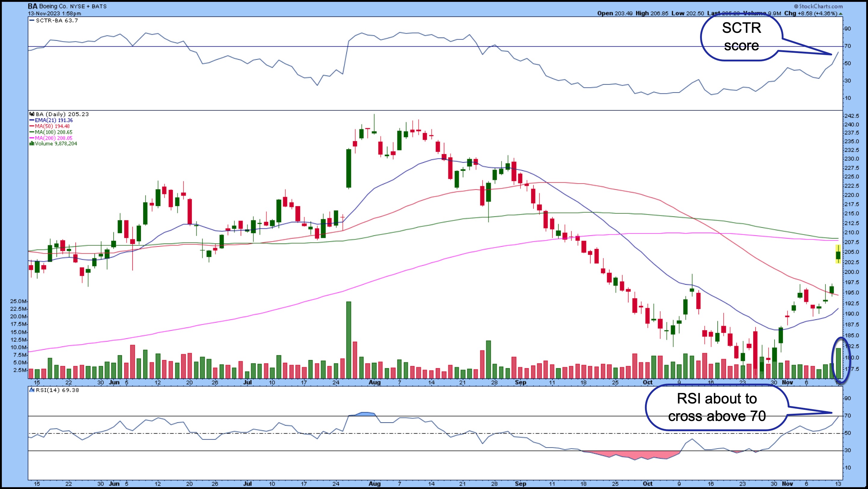This screenshot has width=868, height=489.
Task: Click the Volume 9,878,204 legend text
Action: (56, 144)
